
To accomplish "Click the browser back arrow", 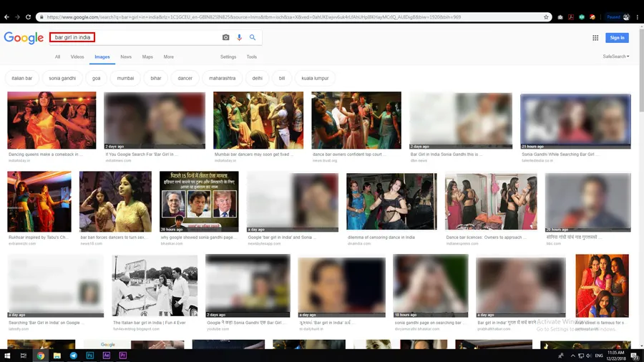I will [6, 17].
